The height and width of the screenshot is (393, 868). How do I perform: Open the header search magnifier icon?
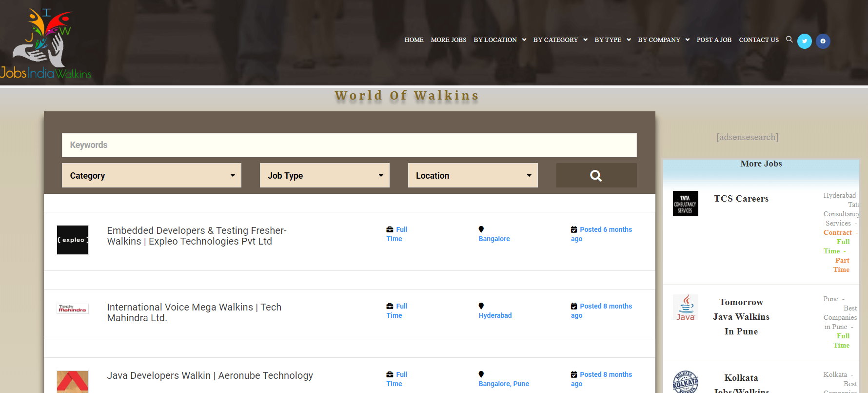(789, 40)
